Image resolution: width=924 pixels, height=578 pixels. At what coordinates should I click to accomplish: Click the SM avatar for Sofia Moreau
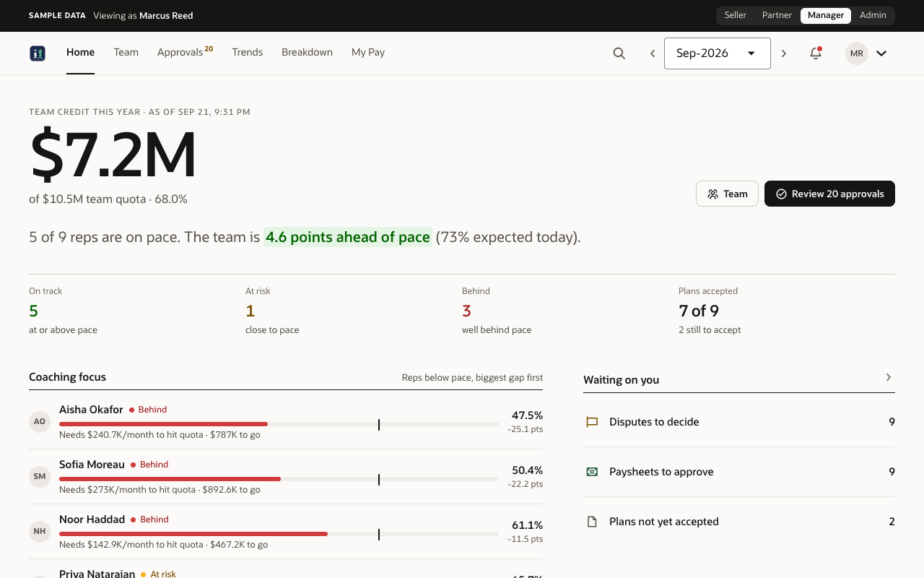[x=40, y=477]
